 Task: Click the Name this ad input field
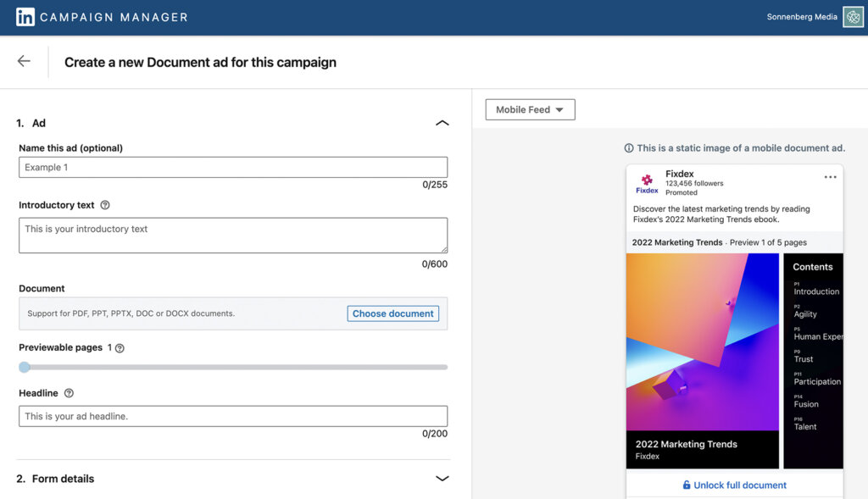[233, 167]
